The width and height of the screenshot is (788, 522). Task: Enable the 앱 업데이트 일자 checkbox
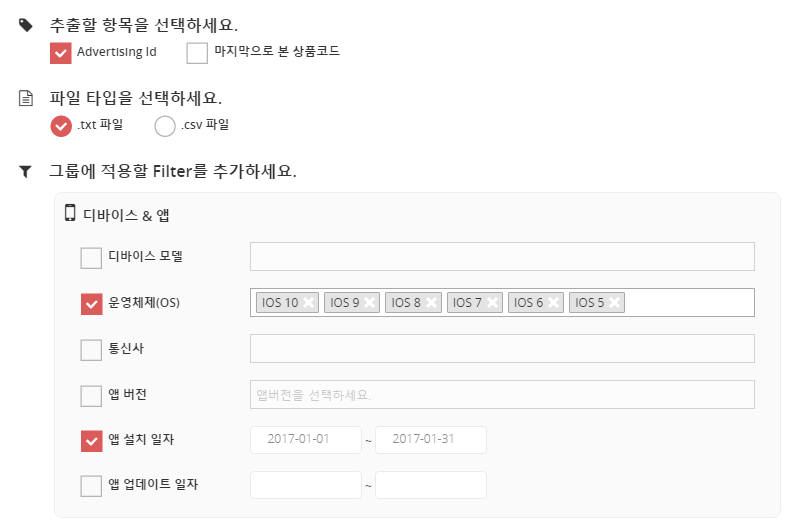(91, 486)
